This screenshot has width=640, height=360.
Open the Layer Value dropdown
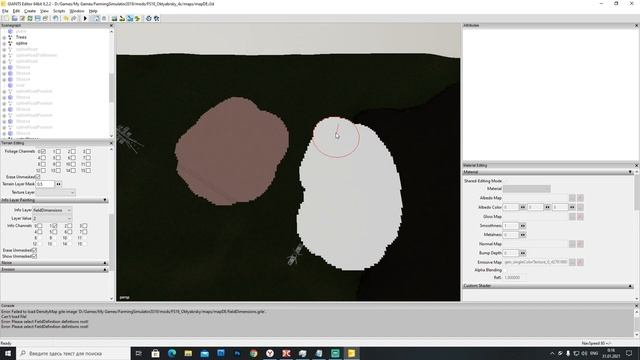52,218
